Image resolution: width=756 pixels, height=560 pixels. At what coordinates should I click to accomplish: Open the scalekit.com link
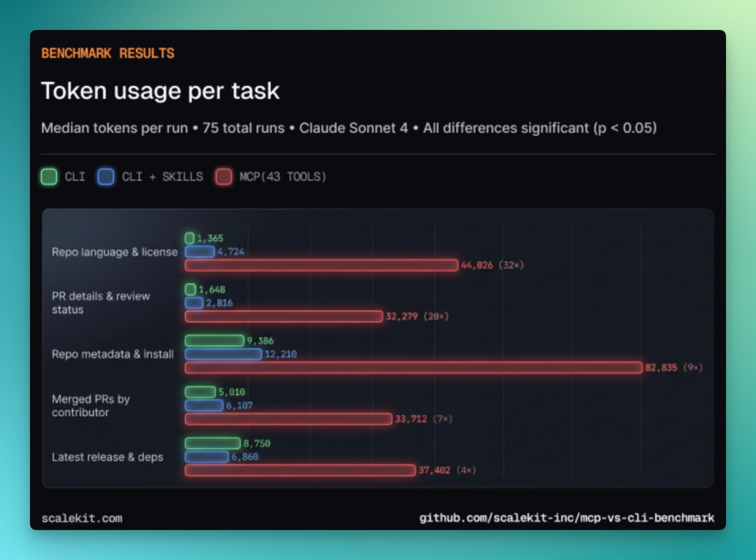[82, 518]
